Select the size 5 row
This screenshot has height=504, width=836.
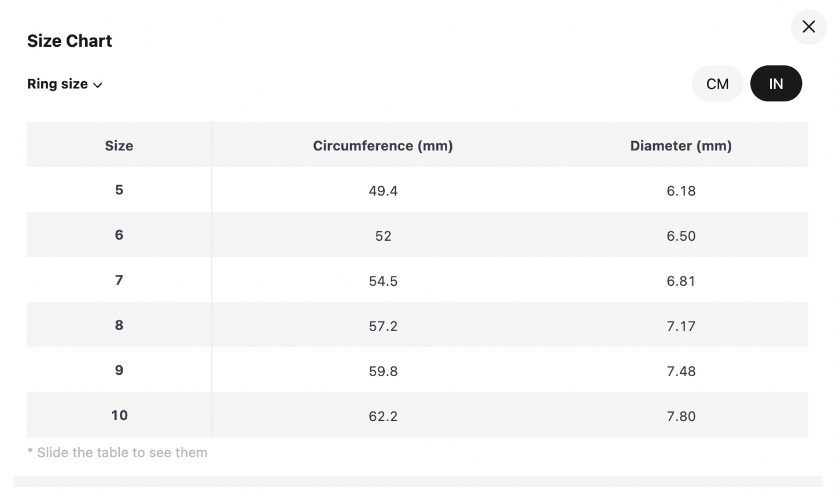click(418, 190)
